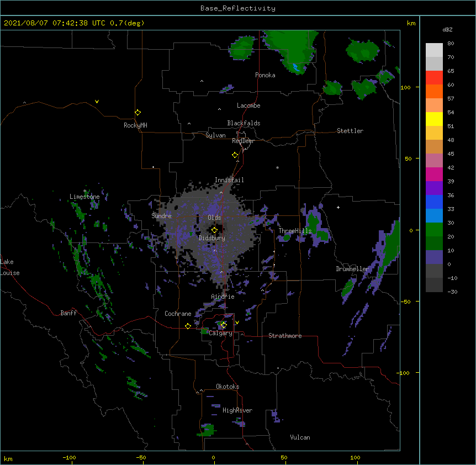Click the 100 tick on the horizontal axis
Image resolution: width=476 pixels, height=465 pixels.
[355, 458]
